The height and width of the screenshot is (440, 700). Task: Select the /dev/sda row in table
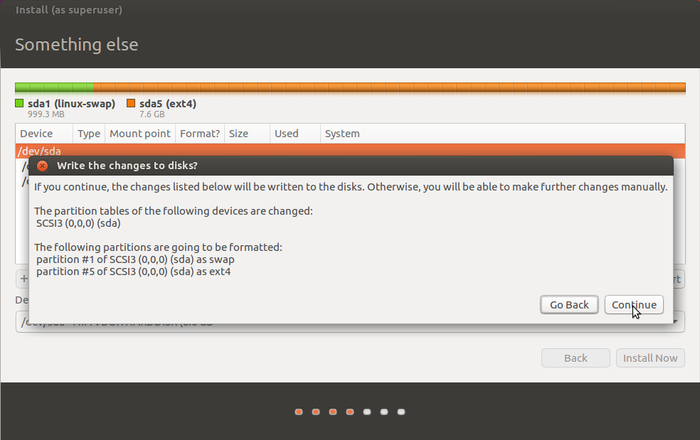[350, 150]
